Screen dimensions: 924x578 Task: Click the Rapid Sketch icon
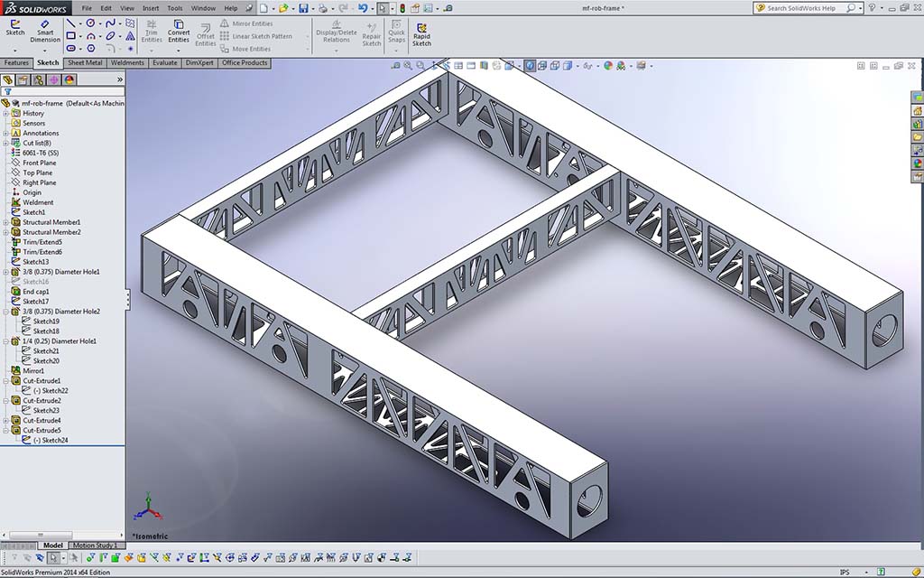421,33
